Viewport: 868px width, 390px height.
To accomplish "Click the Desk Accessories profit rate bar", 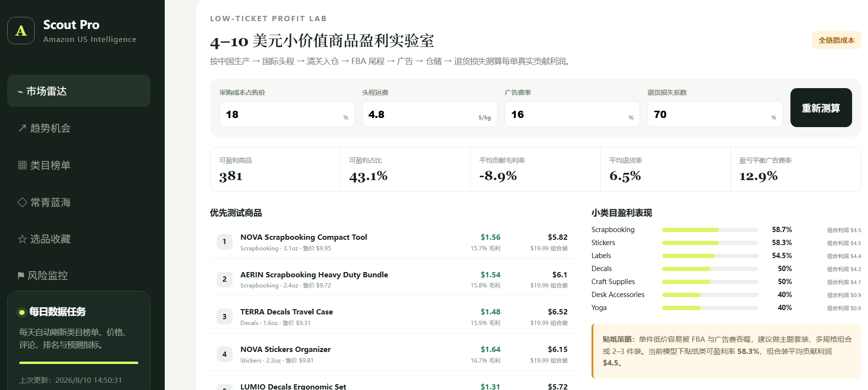I will [x=710, y=295].
